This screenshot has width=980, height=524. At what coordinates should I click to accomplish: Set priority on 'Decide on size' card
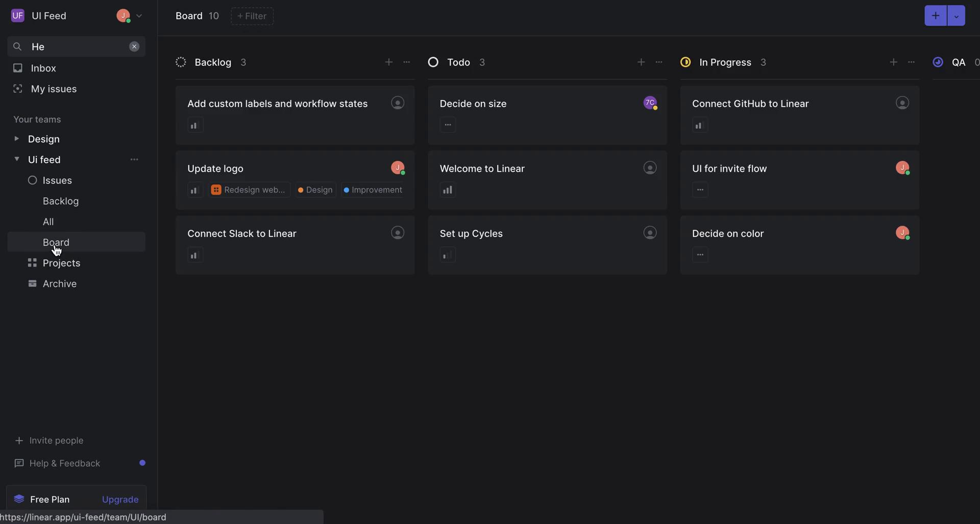click(448, 125)
